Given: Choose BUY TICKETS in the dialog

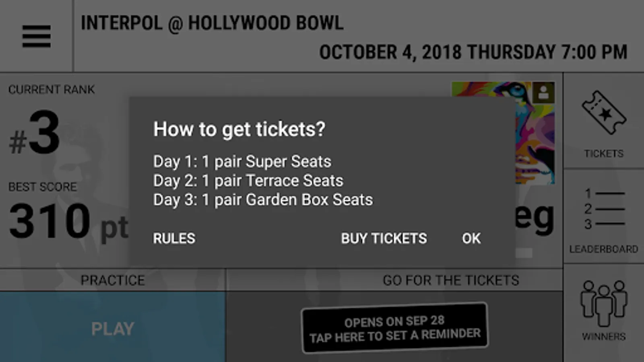Looking at the screenshot, I should 384,239.
